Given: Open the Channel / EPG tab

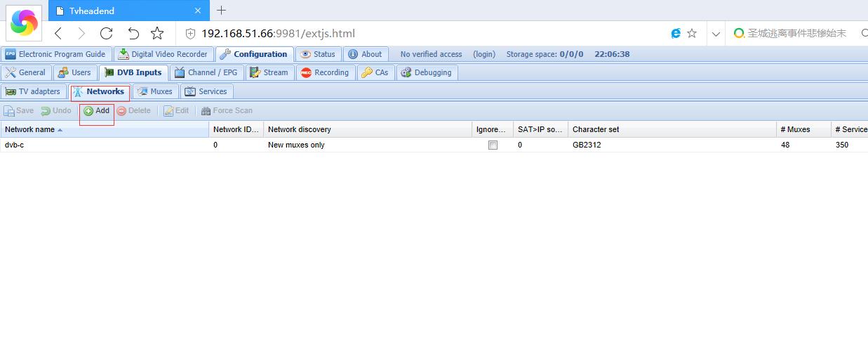Looking at the screenshot, I should [206, 72].
